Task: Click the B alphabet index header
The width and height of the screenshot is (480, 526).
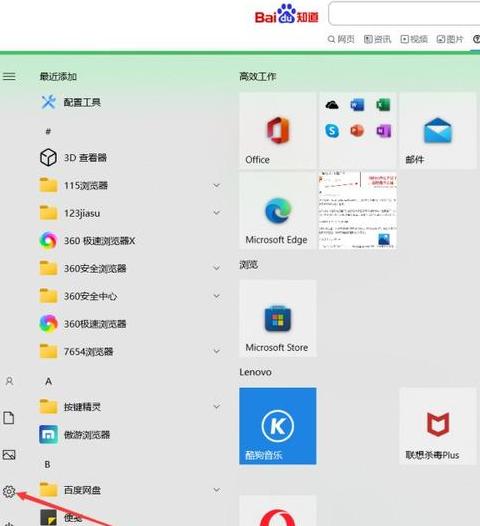Action: (48, 464)
